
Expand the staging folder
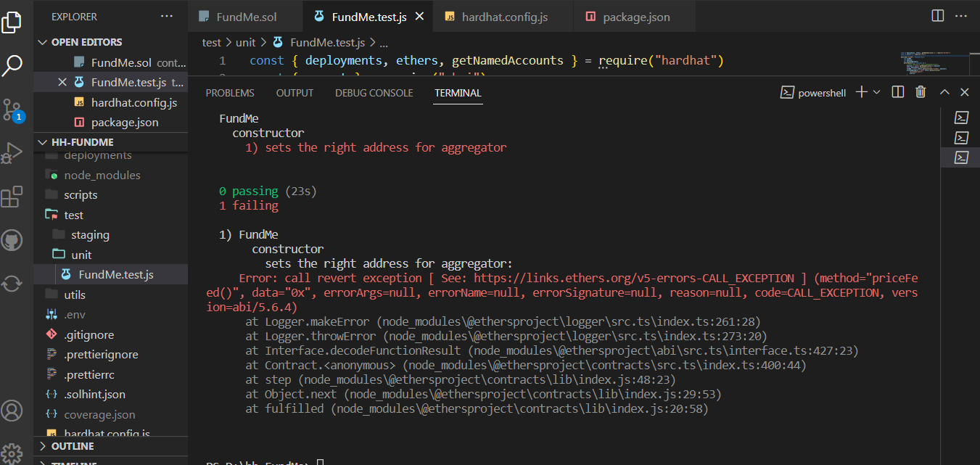[x=111, y=235]
